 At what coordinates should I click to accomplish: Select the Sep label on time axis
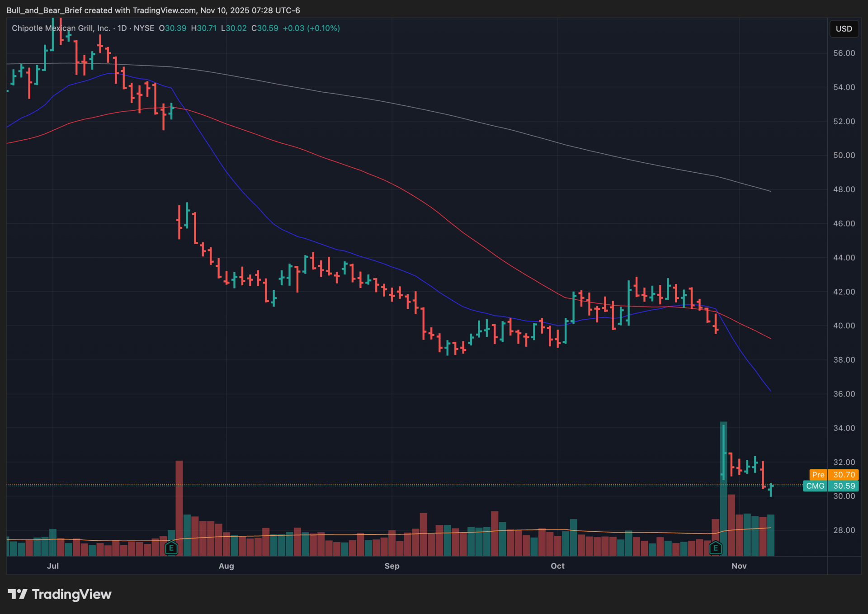(392, 566)
